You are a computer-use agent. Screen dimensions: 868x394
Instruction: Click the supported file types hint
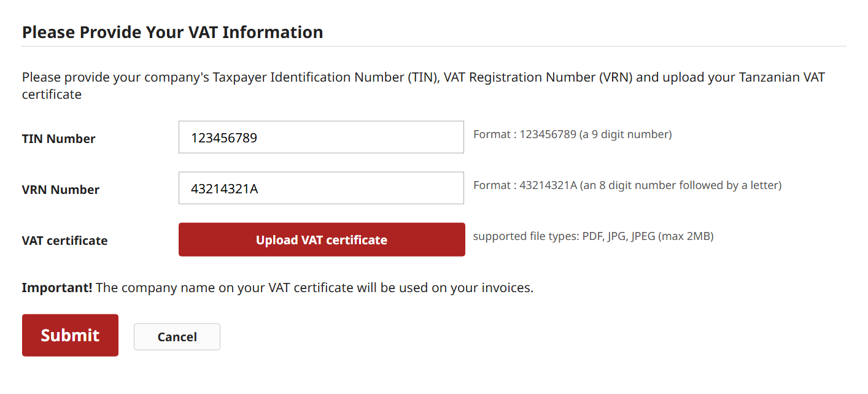[x=592, y=236]
